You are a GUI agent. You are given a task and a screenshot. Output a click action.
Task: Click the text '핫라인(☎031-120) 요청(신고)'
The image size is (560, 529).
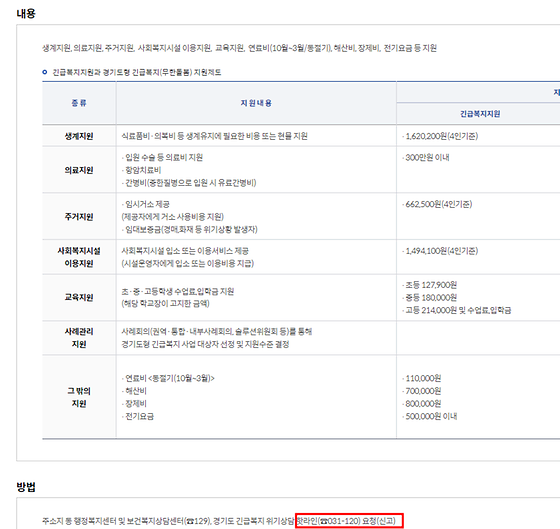pos(346,521)
